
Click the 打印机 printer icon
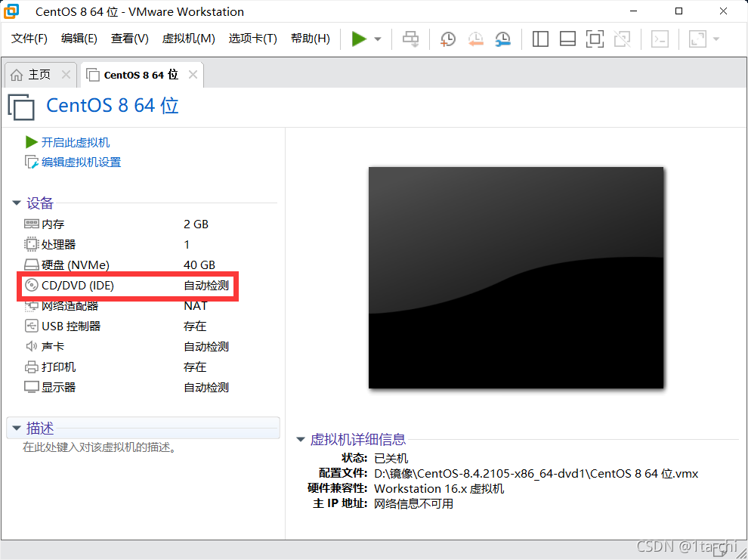pyautogui.click(x=32, y=367)
